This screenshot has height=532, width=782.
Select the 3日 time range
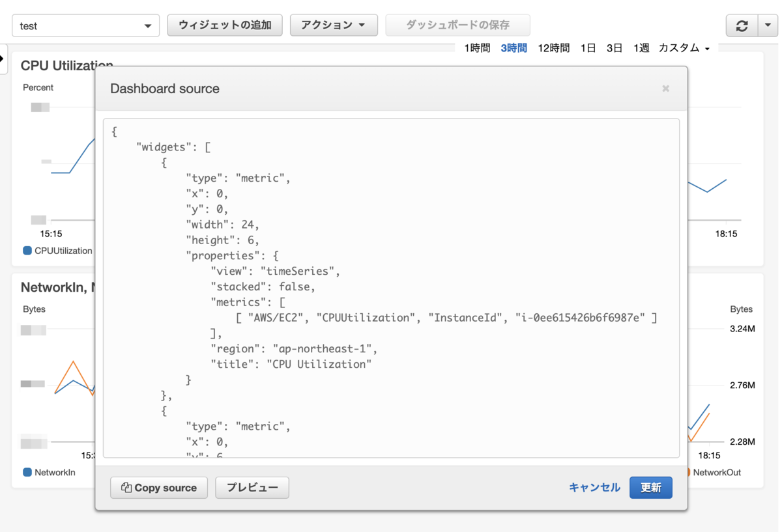(x=615, y=48)
